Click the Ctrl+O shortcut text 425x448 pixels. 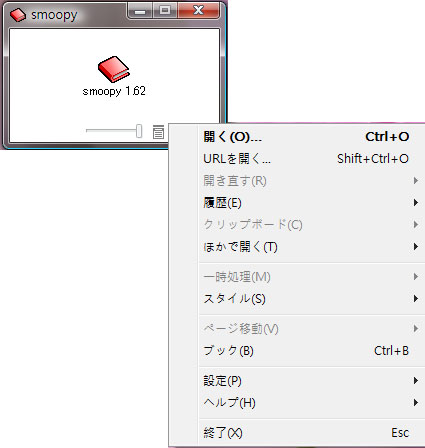point(387,137)
